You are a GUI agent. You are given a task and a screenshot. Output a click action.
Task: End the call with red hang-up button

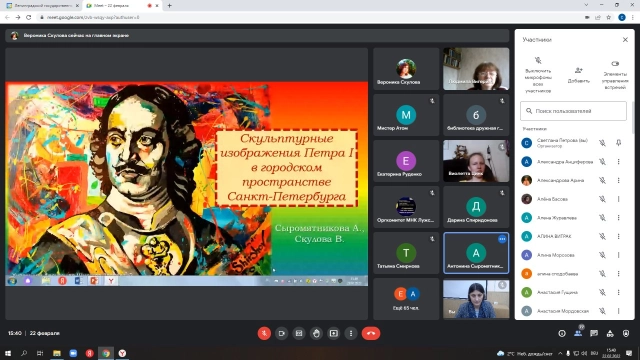coord(371,333)
